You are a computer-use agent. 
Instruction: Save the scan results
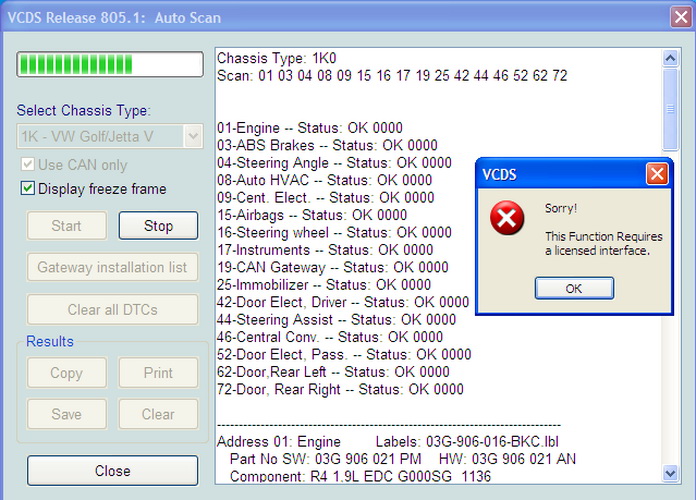point(67,414)
